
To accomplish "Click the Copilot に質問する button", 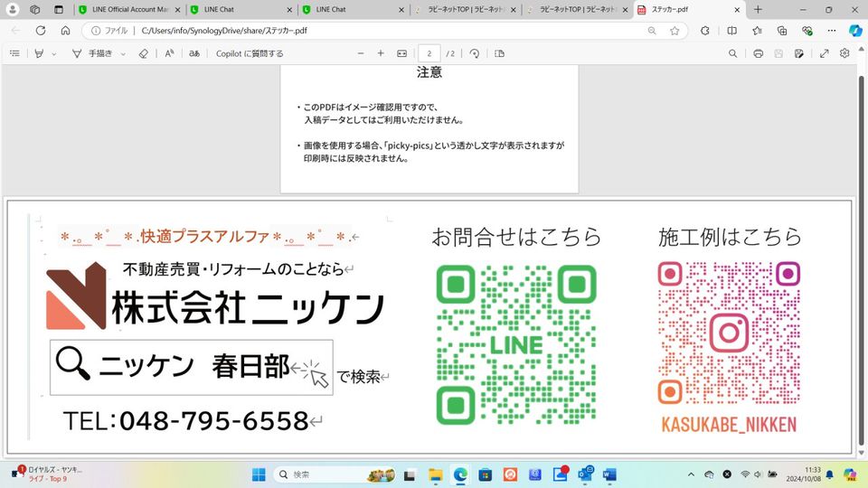I will (250, 53).
